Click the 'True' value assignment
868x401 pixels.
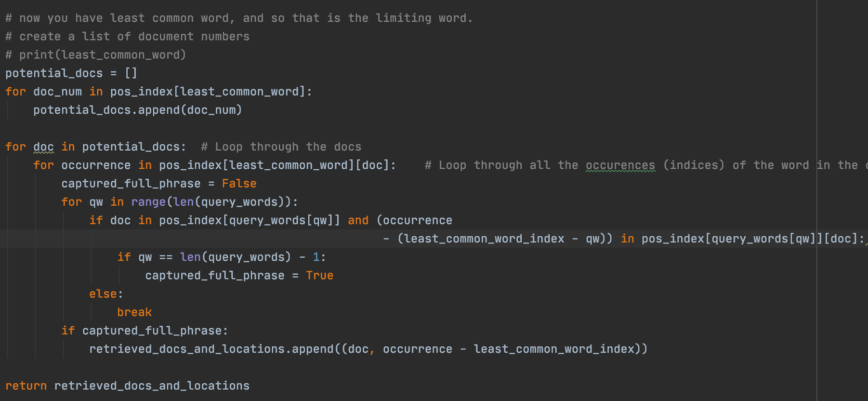click(320, 276)
